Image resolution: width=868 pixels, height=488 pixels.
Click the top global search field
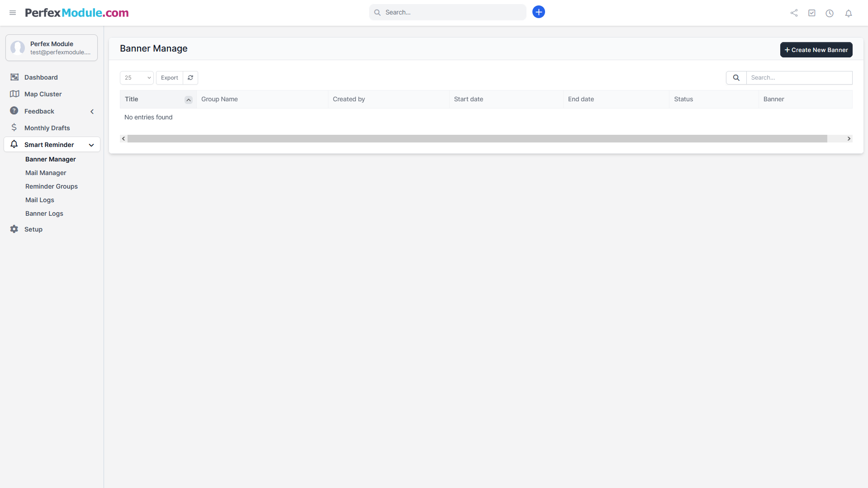[x=452, y=12]
